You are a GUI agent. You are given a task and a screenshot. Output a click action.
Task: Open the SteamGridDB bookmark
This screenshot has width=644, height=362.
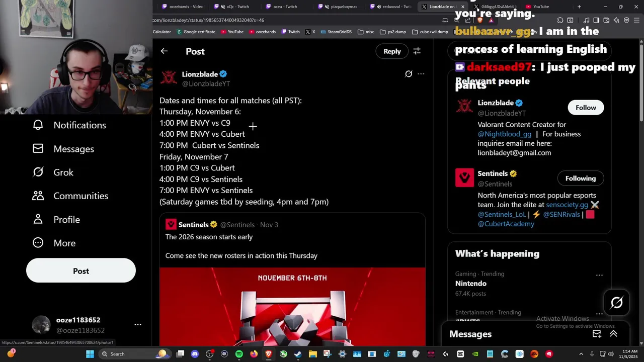coord(336,32)
